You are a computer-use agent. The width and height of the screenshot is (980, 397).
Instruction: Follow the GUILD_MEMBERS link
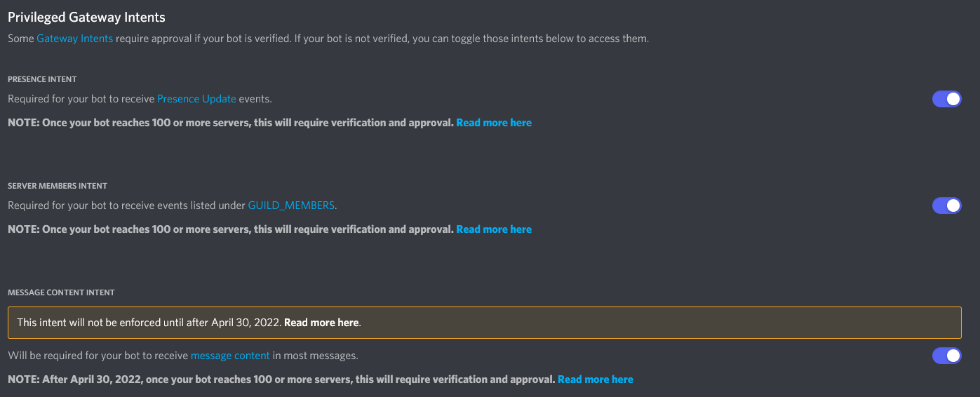coord(291,206)
